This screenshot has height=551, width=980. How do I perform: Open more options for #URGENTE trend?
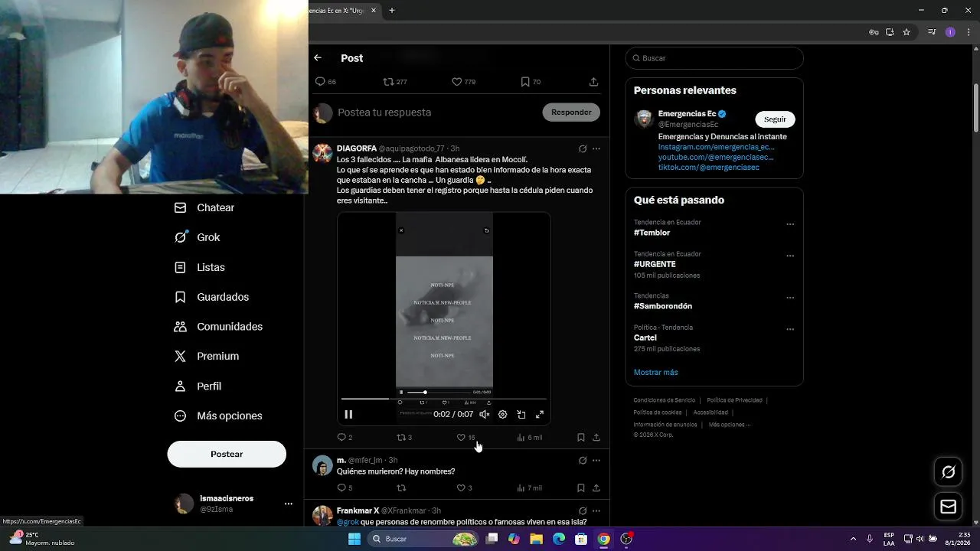(x=790, y=256)
